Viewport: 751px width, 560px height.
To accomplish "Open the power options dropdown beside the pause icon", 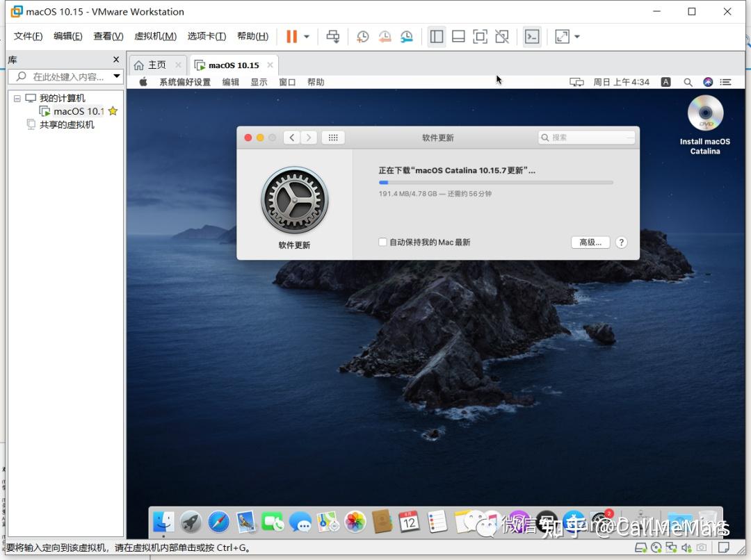I will coord(307,36).
